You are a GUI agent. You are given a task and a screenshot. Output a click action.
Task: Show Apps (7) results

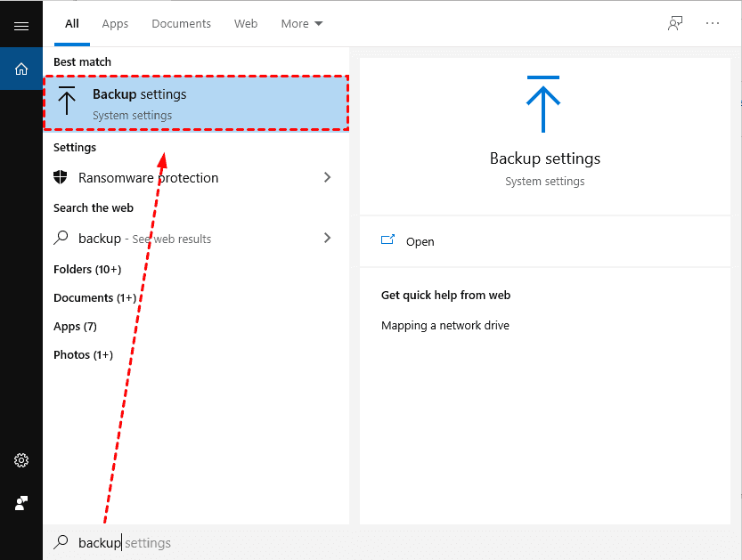click(75, 326)
